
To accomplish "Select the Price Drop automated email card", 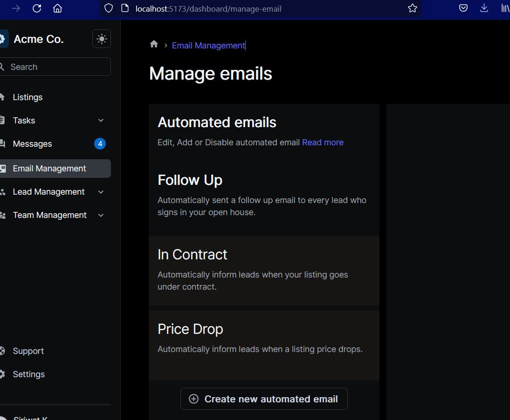I will click(264, 345).
